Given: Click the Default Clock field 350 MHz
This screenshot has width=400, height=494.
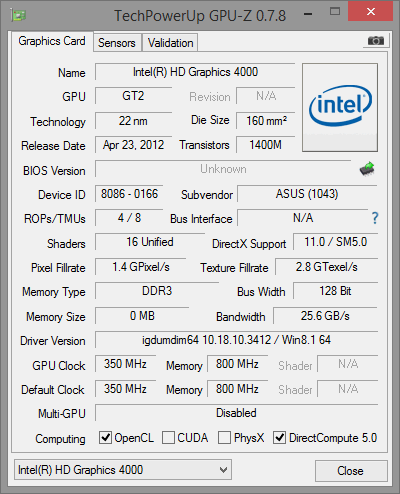Looking at the screenshot, I should click(x=125, y=389).
